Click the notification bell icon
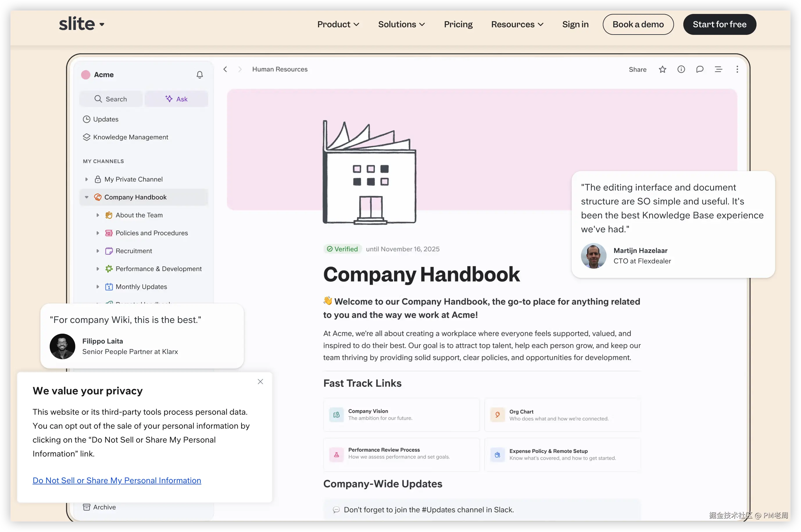801x532 pixels. pyautogui.click(x=200, y=75)
